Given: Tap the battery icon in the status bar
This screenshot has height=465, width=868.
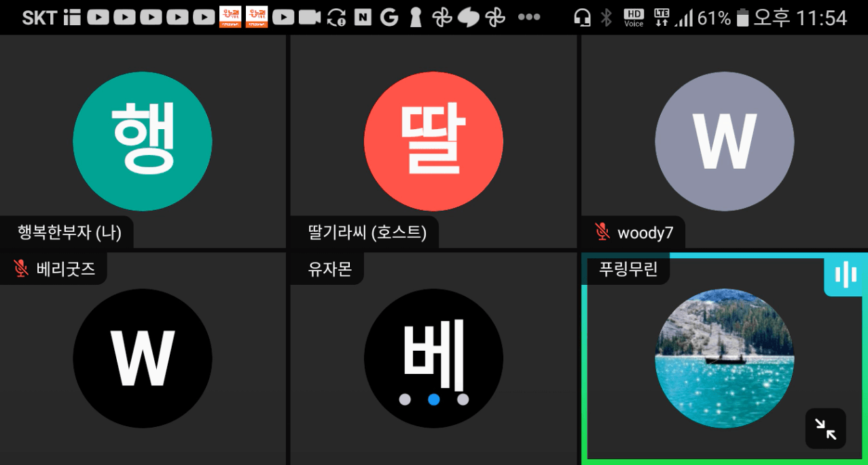Looking at the screenshot, I should point(743,18).
